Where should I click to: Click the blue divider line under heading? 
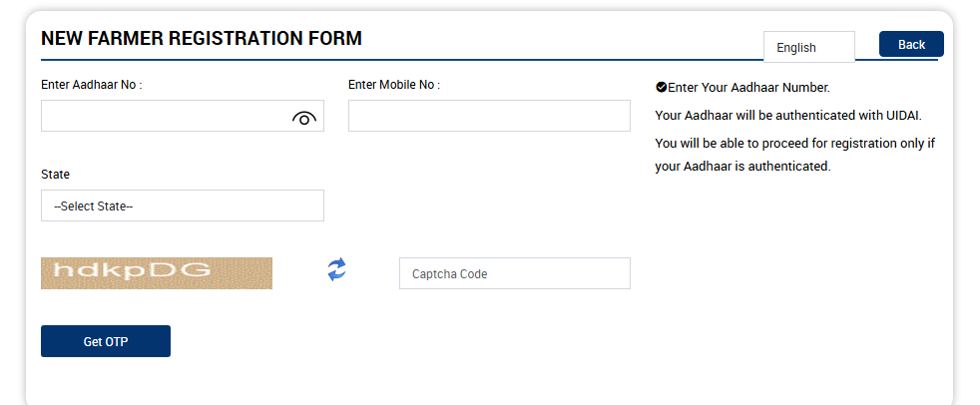[x=399, y=60]
